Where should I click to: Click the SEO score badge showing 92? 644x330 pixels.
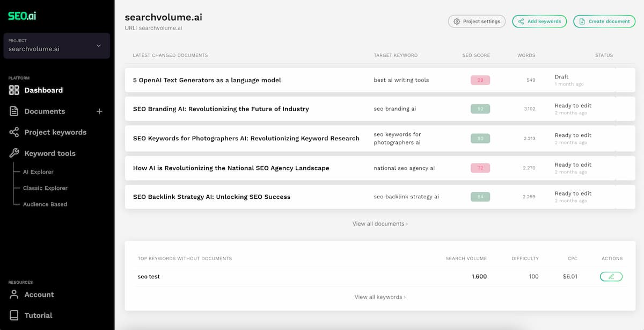pyautogui.click(x=480, y=109)
